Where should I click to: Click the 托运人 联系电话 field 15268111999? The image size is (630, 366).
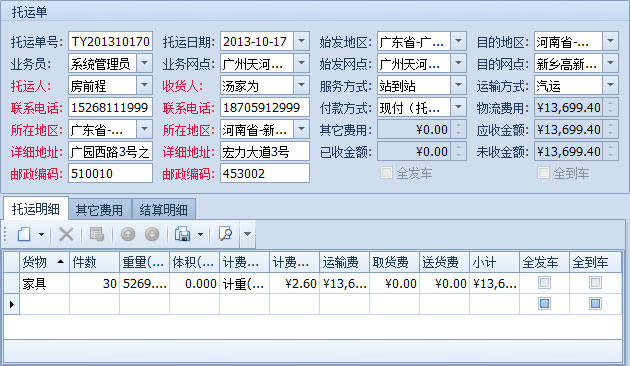pos(110,108)
